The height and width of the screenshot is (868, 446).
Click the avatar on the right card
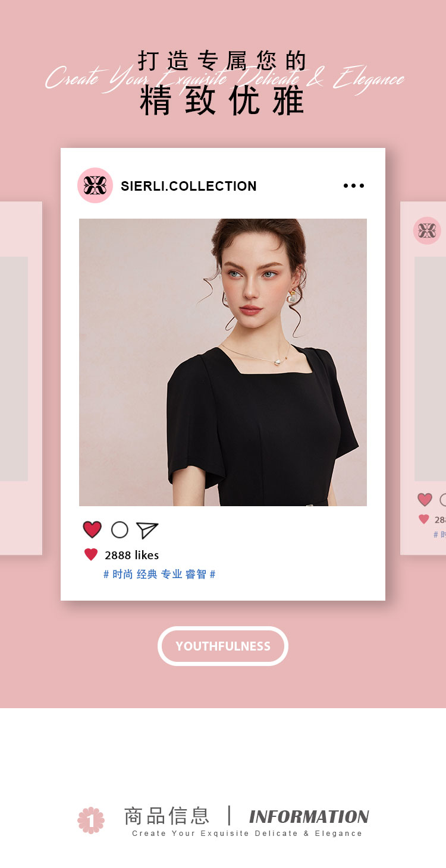point(428,231)
